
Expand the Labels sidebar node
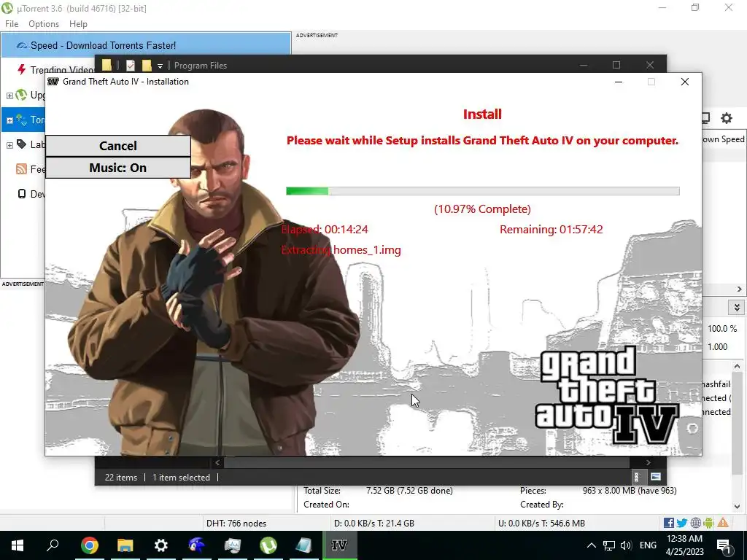click(x=9, y=145)
